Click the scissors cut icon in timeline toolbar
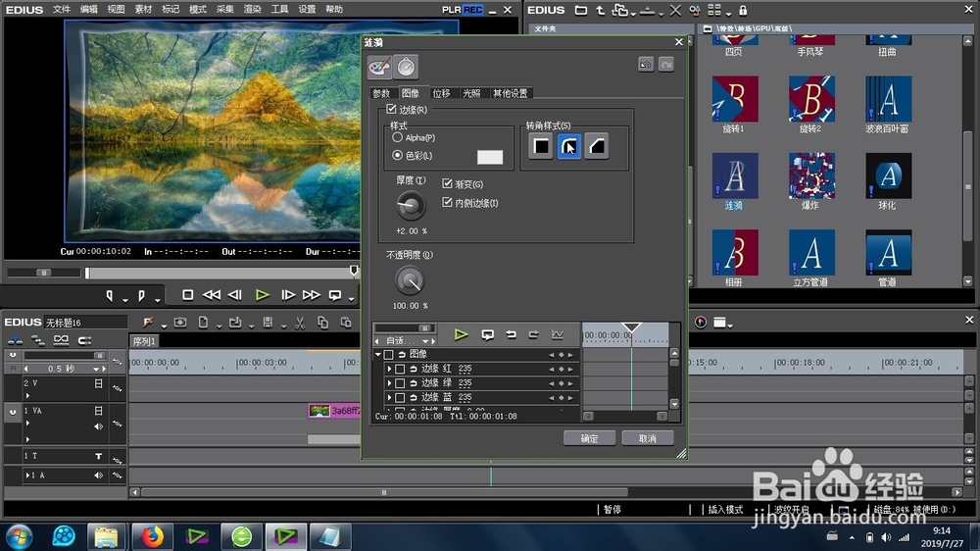The image size is (980, 551). pos(300,323)
